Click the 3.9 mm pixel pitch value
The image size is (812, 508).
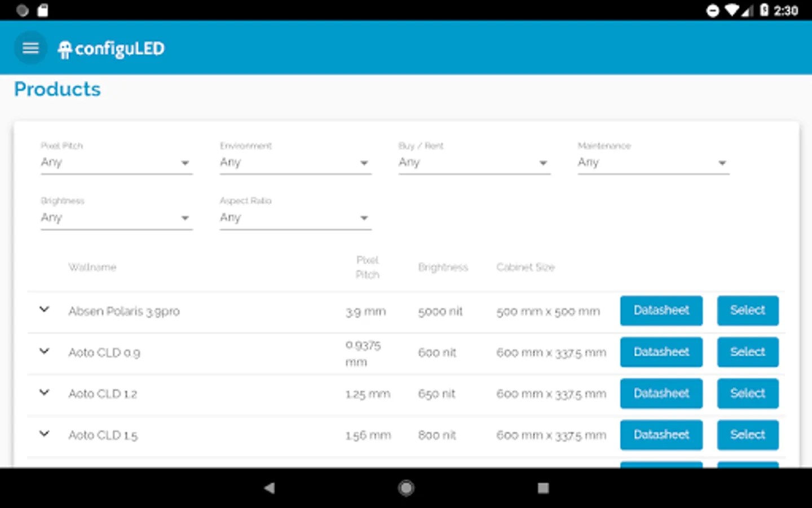[366, 312]
